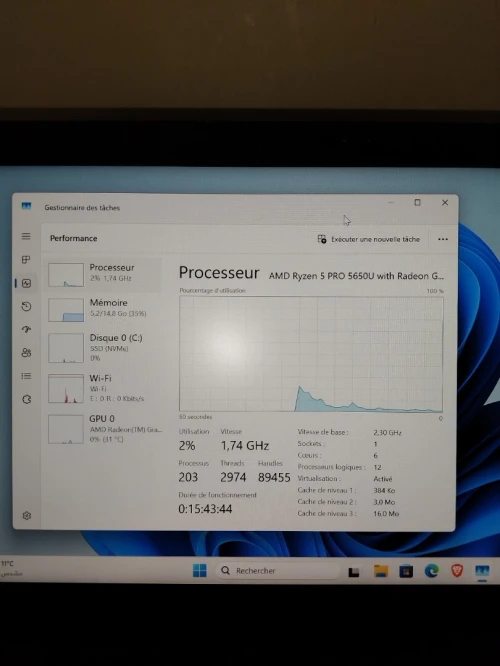Open Task View on the taskbar
This screenshot has width=500, height=666.
[x=354, y=572]
